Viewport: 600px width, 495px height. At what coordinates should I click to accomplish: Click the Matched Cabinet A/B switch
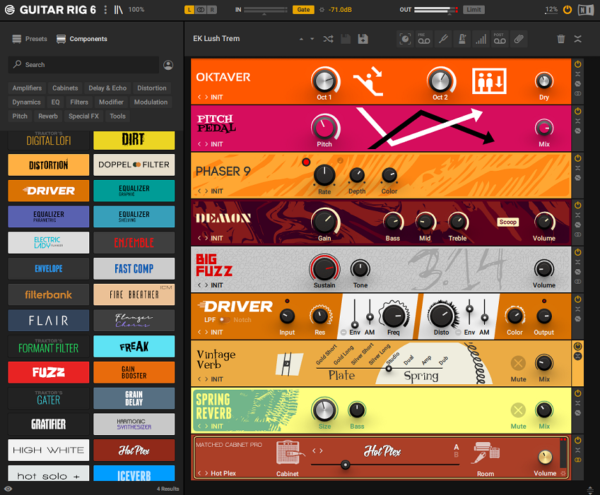coord(456,451)
